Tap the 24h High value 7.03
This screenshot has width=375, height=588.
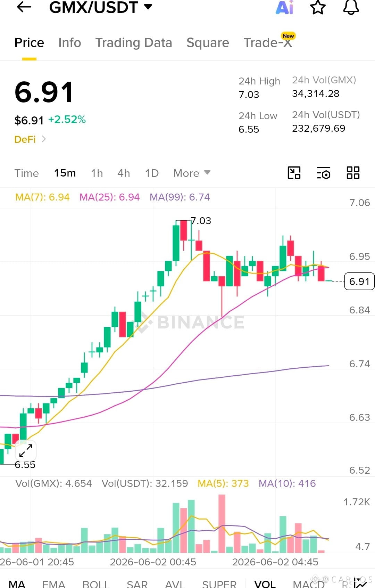249,95
